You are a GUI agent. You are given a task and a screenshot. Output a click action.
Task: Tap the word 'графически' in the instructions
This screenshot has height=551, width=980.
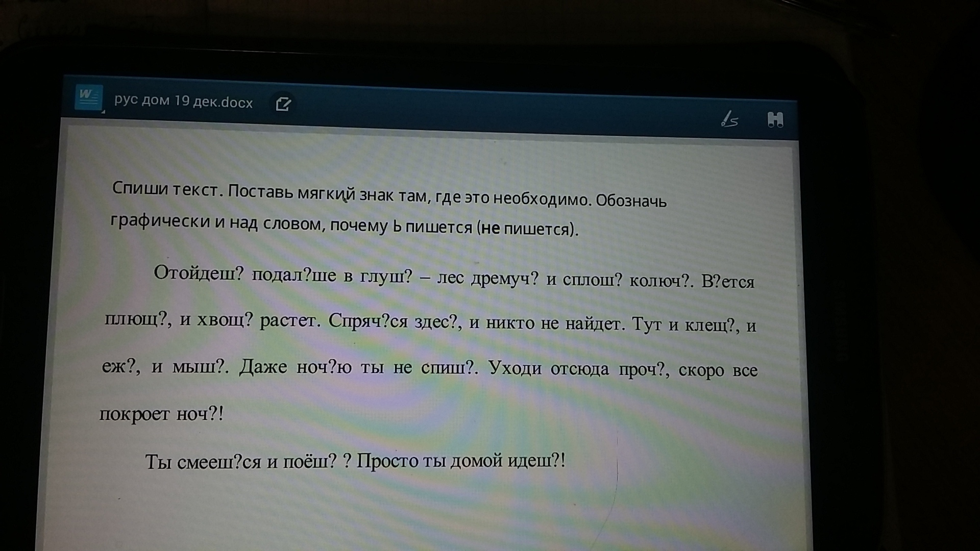point(160,221)
